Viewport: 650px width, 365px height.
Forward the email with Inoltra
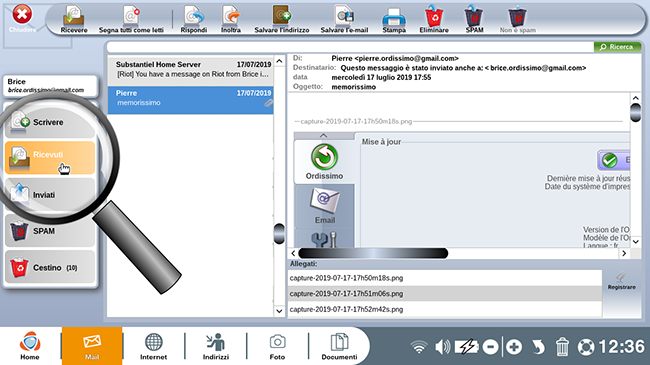[x=231, y=19]
